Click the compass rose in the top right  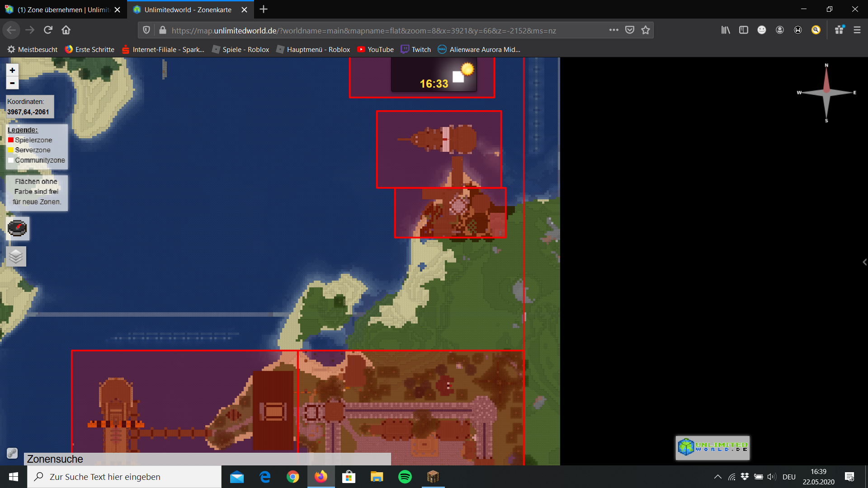[x=826, y=93]
